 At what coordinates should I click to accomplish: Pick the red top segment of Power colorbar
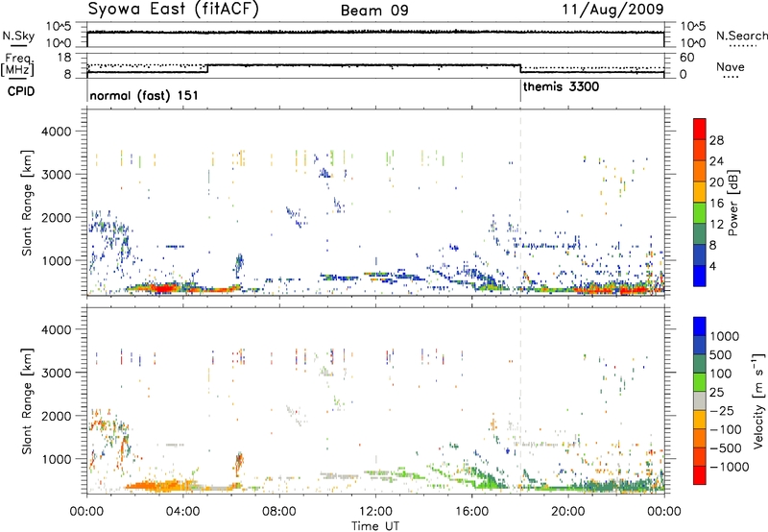click(700, 129)
